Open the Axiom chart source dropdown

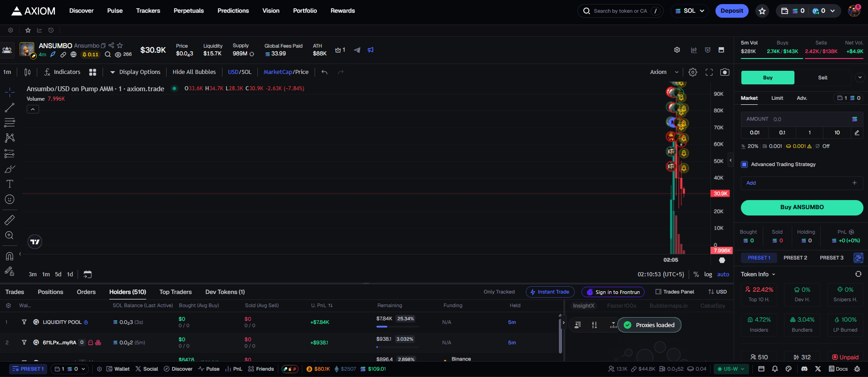pyautogui.click(x=664, y=72)
